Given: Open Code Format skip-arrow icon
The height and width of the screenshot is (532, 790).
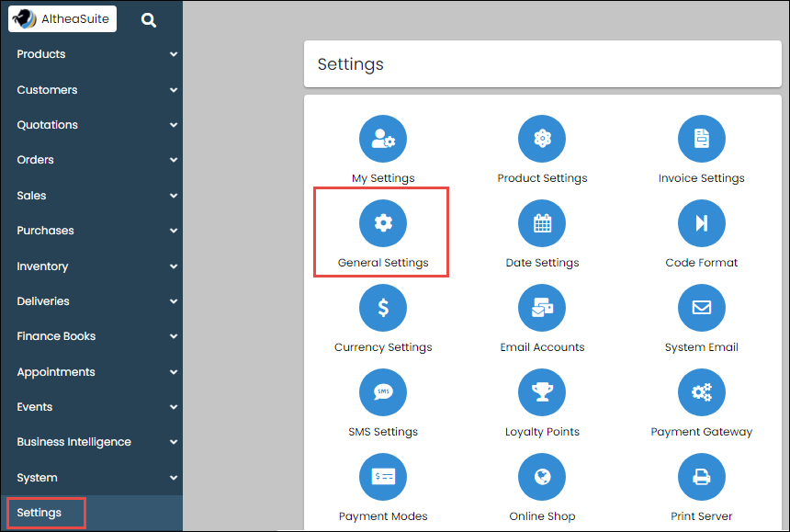Looking at the screenshot, I should click(701, 223).
